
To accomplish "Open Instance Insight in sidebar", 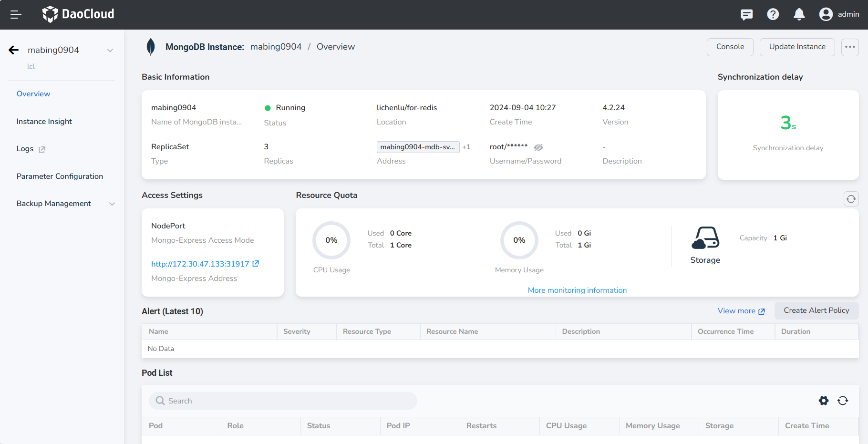I will point(44,122).
